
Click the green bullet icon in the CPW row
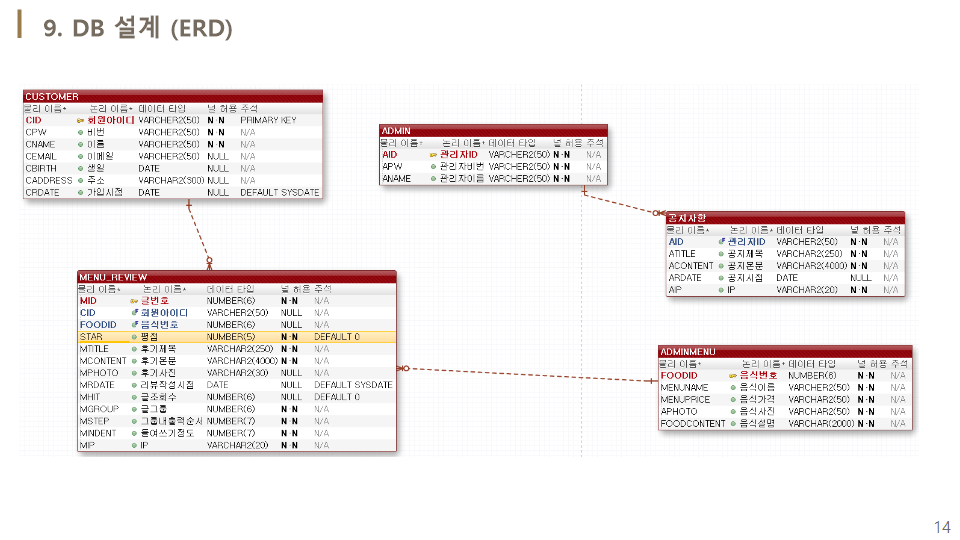pos(80,132)
